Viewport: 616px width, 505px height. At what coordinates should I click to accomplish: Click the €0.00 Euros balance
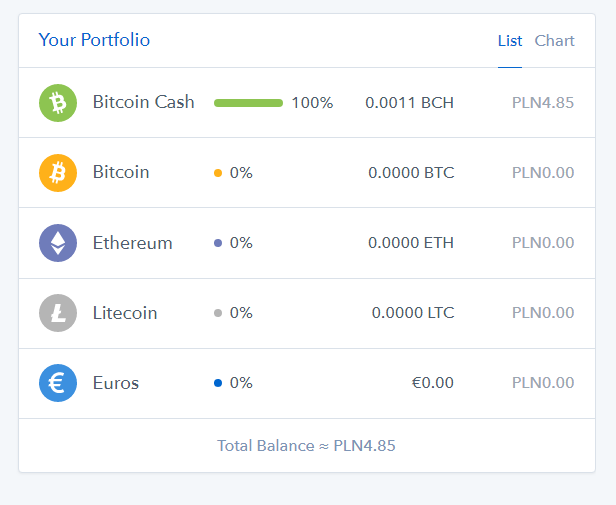point(433,383)
